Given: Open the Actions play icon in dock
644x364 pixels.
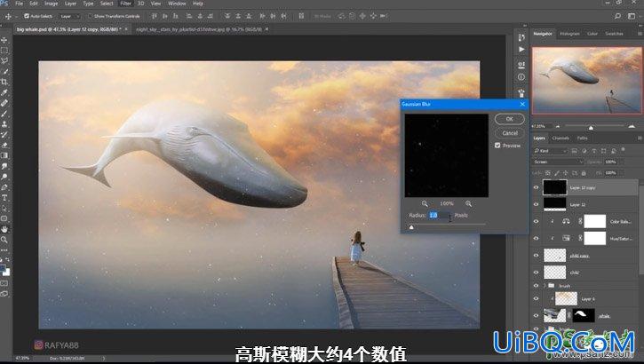Looking at the screenshot, I should (x=521, y=49).
